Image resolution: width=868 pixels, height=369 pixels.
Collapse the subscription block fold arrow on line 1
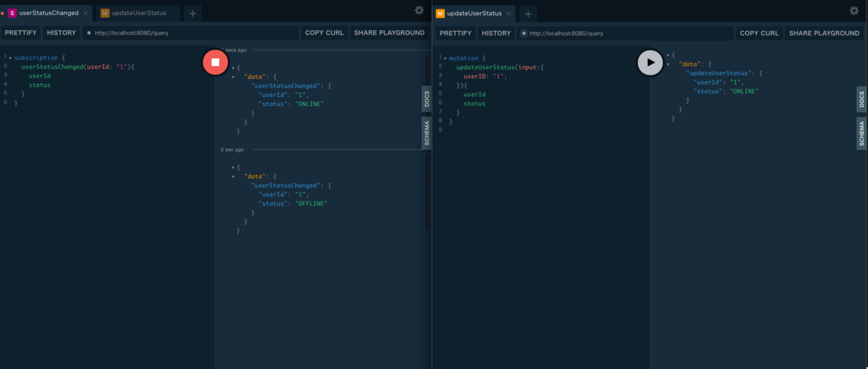[x=10, y=58]
